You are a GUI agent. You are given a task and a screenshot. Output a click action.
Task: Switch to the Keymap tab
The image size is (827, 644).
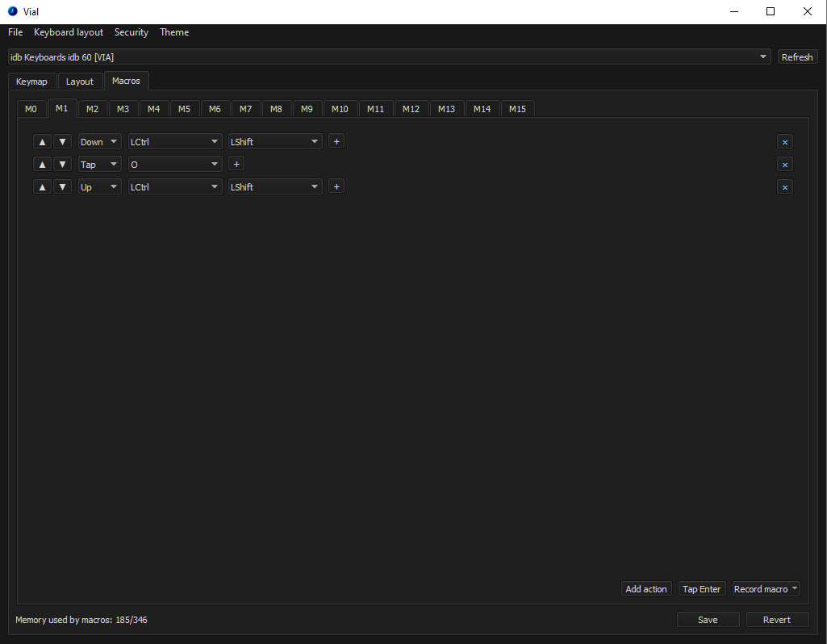click(31, 81)
